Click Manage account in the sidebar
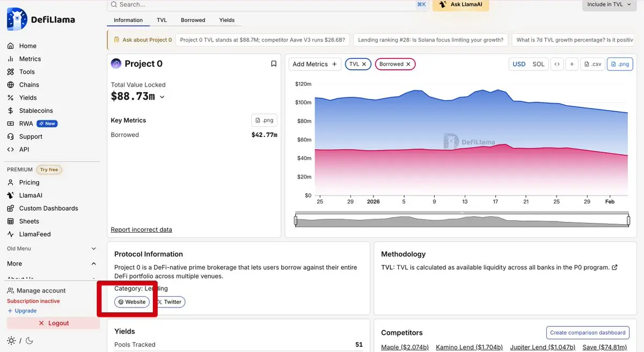Screen dimensions: 644x352 36,291
